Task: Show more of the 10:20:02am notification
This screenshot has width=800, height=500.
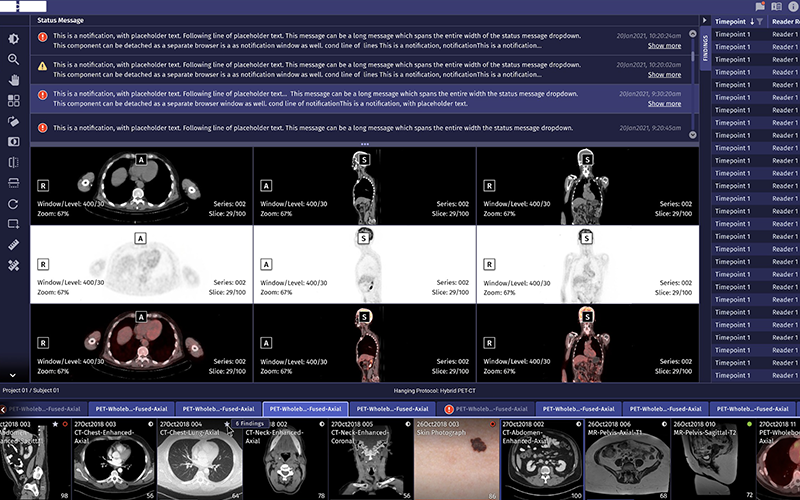Action: [664, 74]
